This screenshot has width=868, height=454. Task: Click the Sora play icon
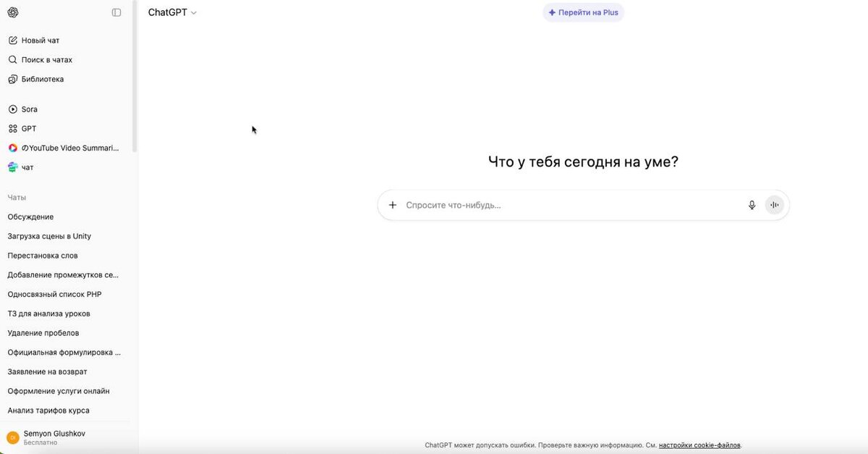pyautogui.click(x=12, y=109)
